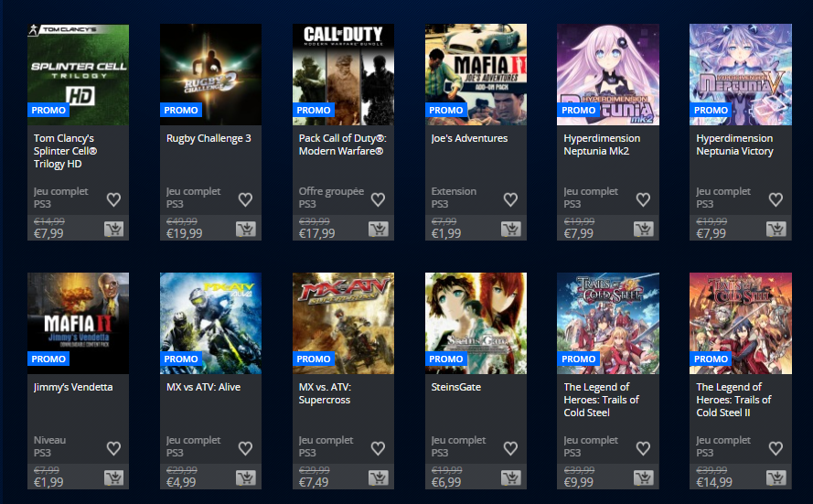The image size is (813, 504).
Task: Add SteinsGate to the shopping cart
Action: [x=510, y=477]
